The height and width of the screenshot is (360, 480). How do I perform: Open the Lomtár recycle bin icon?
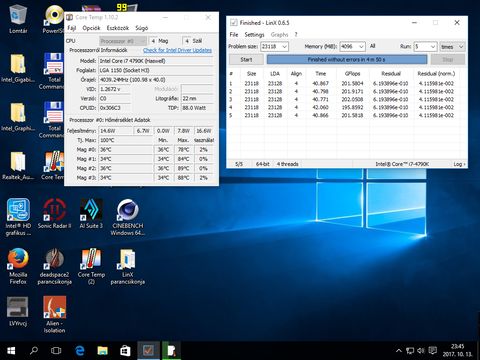coord(18,19)
